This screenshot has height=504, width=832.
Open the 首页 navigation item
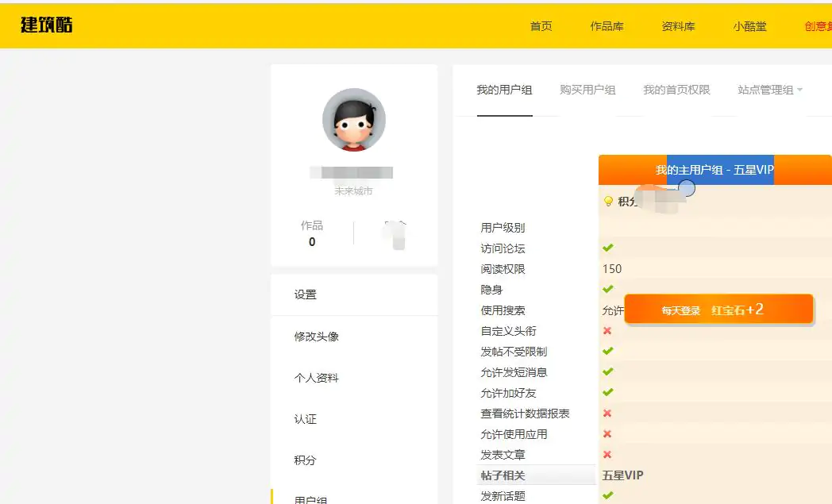point(541,26)
